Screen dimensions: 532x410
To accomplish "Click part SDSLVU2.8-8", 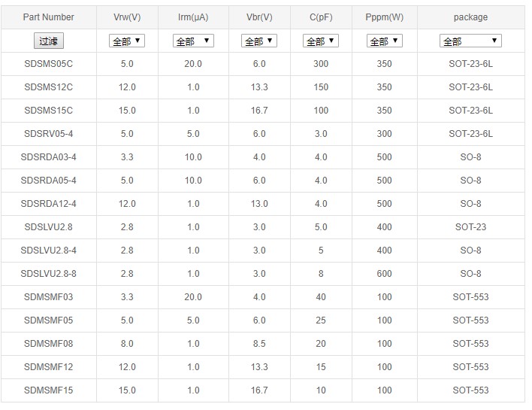I will click(x=48, y=274).
